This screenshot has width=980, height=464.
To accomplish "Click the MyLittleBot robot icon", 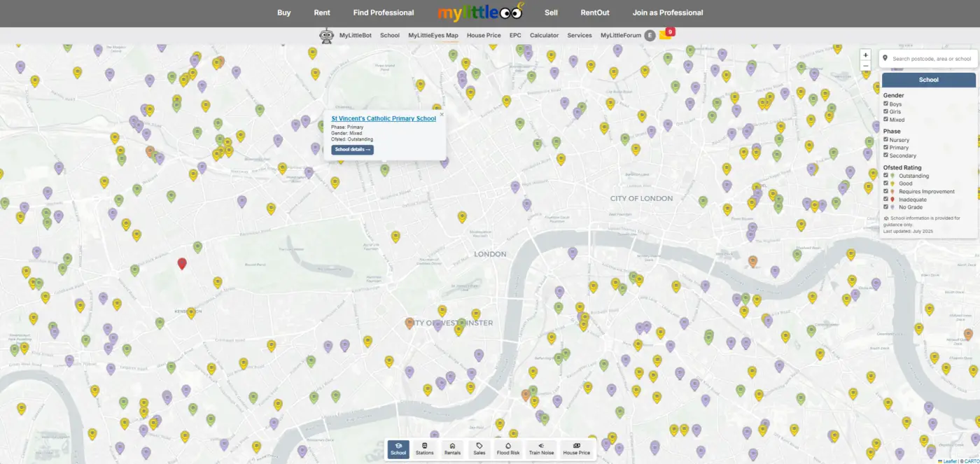I will point(326,35).
